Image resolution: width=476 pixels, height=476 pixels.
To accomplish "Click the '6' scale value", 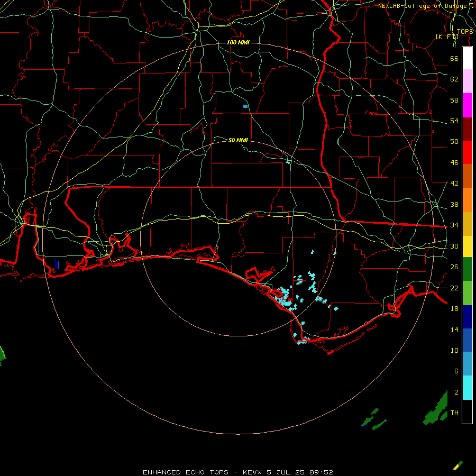I will tap(456, 371).
